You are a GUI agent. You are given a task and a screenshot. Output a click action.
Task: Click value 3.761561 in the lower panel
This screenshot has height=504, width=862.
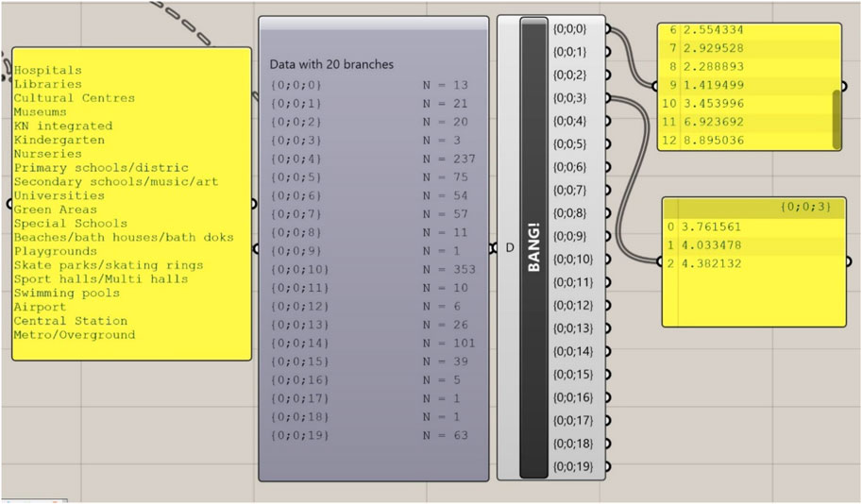click(711, 227)
